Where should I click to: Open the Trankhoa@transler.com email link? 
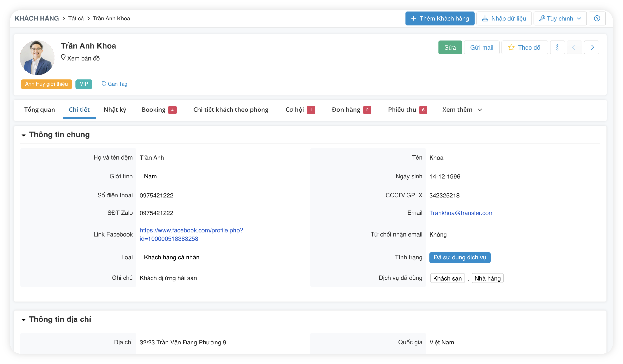pos(461,213)
